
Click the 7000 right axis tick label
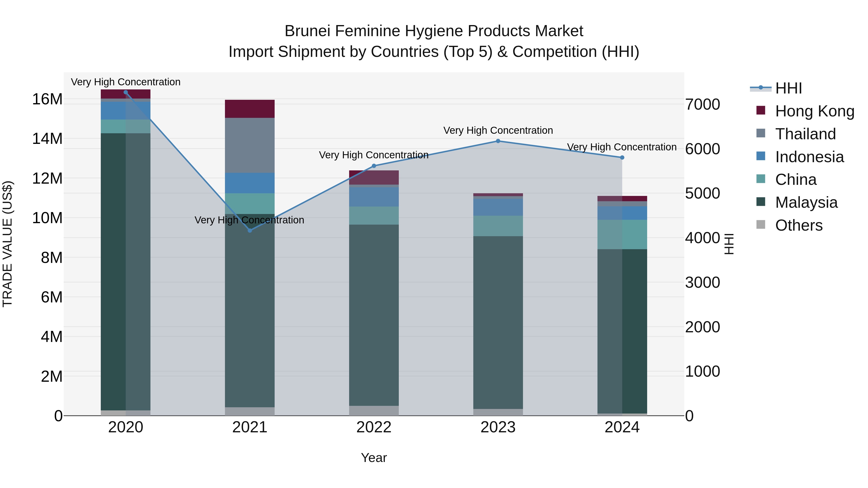coord(703,104)
